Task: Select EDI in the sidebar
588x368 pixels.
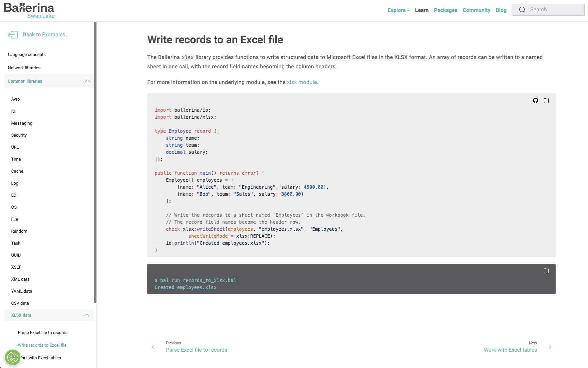Action: (x=14, y=195)
